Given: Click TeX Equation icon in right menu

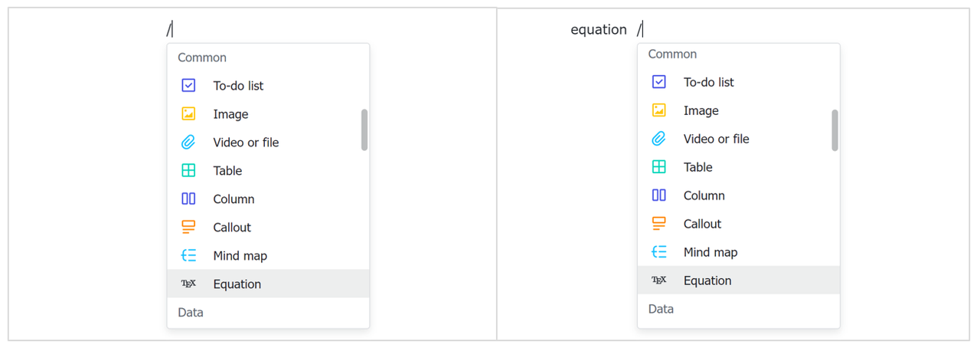Looking at the screenshot, I should pos(658,280).
